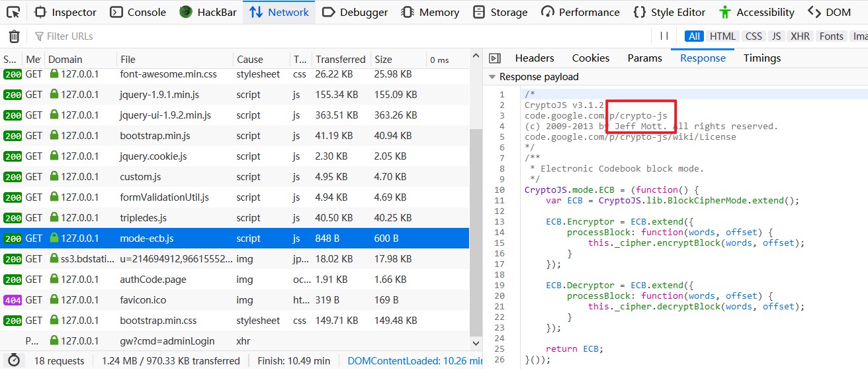
Task: Open the HackBar panel
Action: [x=208, y=12]
